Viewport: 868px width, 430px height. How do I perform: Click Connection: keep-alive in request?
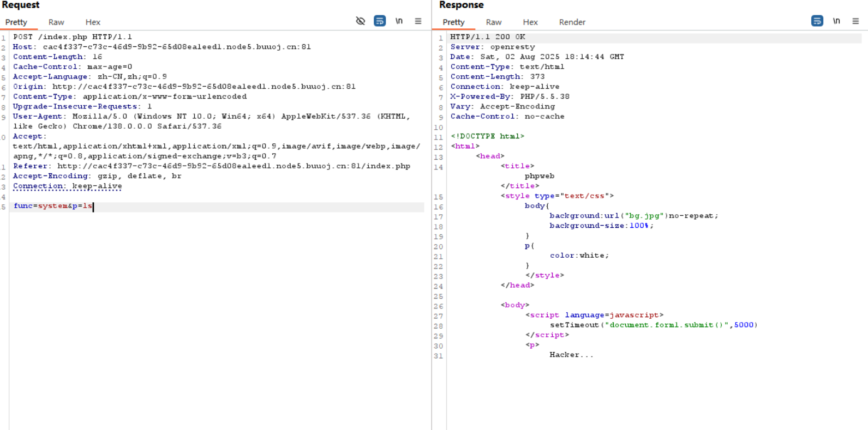pos(68,186)
